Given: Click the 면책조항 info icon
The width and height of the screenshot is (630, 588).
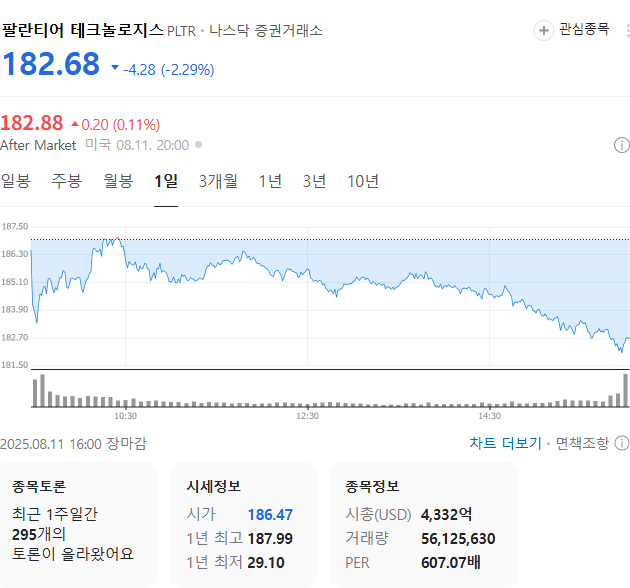Looking at the screenshot, I should pyautogui.click(x=622, y=443).
